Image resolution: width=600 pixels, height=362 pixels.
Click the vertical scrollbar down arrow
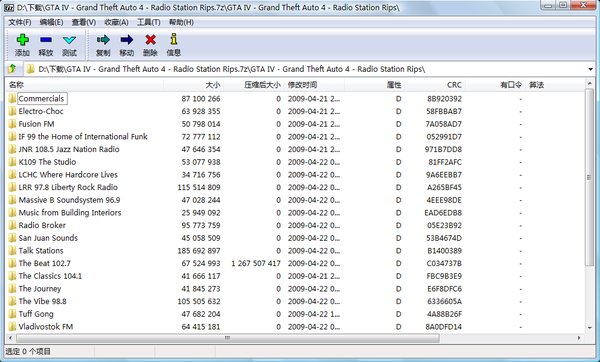click(x=589, y=328)
